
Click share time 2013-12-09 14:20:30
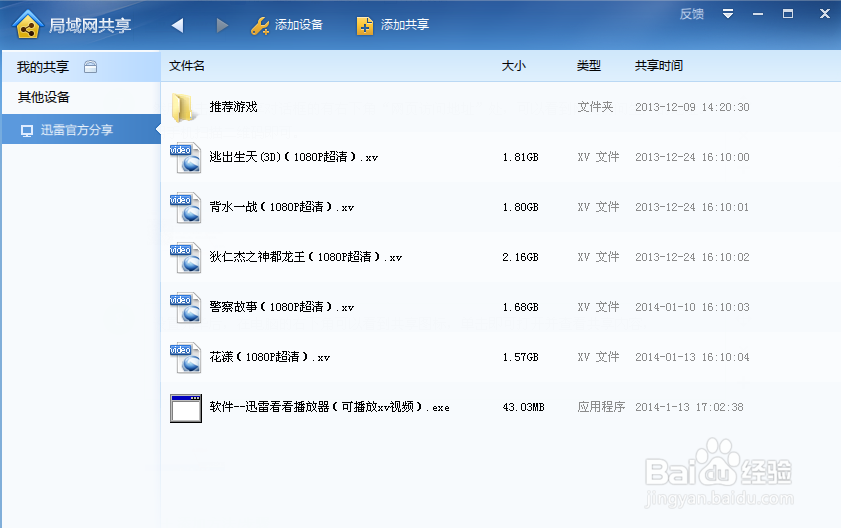692,107
